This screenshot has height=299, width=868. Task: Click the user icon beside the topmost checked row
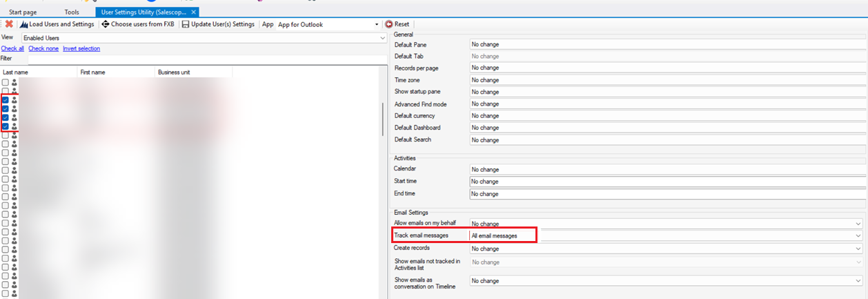pyautogui.click(x=14, y=100)
